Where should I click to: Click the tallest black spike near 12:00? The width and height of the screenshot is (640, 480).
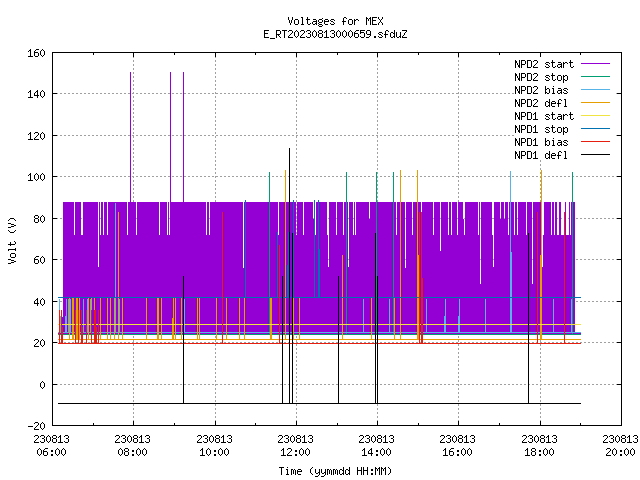(x=289, y=276)
